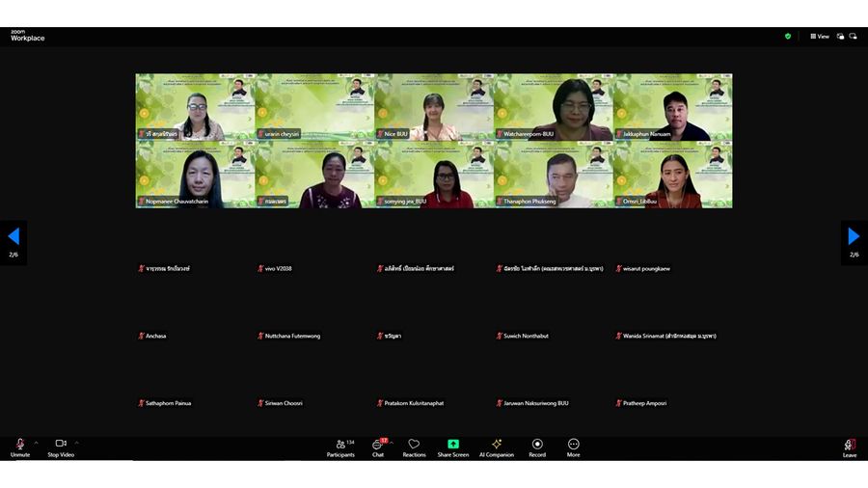Select Watchareeporn-BUU video tile

(x=553, y=108)
